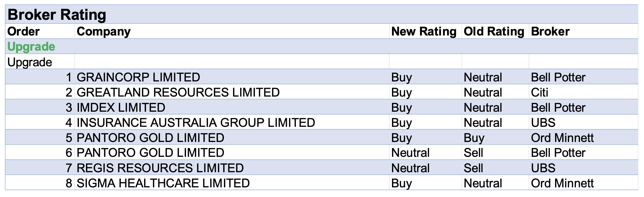Click the New Rating column header
Viewport: 644px width, 197px height.
coord(424,31)
